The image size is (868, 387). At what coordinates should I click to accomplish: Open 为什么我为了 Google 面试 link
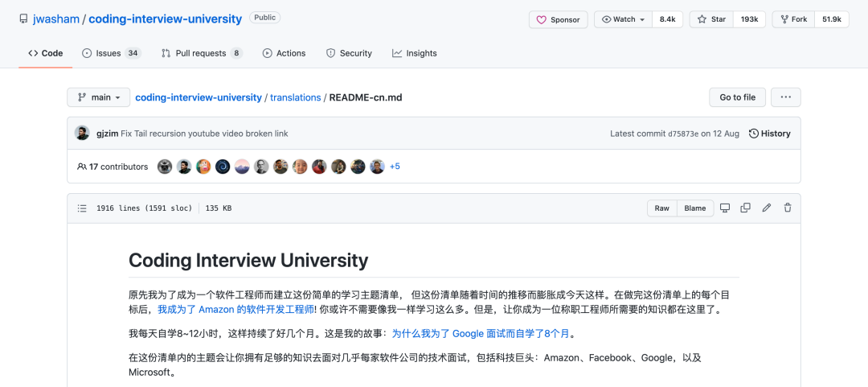pyautogui.click(x=481, y=334)
